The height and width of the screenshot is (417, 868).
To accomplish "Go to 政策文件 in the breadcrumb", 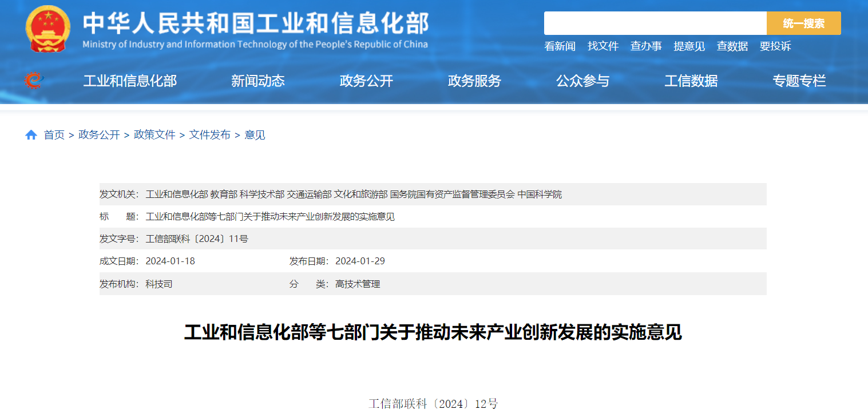I will point(154,135).
